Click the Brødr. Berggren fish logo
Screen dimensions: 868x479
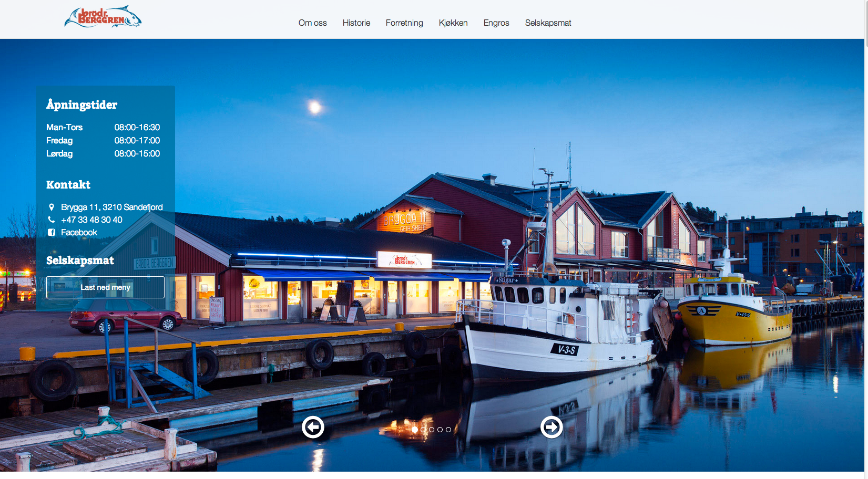click(x=103, y=17)
